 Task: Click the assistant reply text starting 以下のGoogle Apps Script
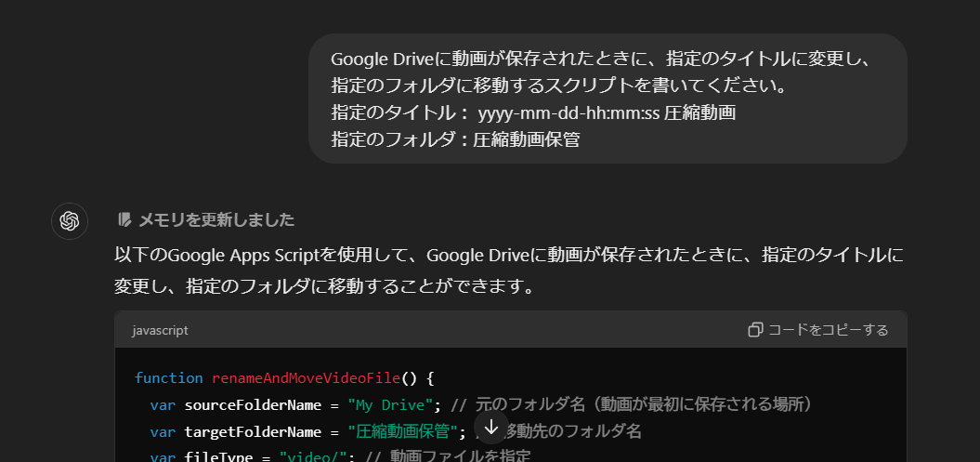tap(510, 271)
